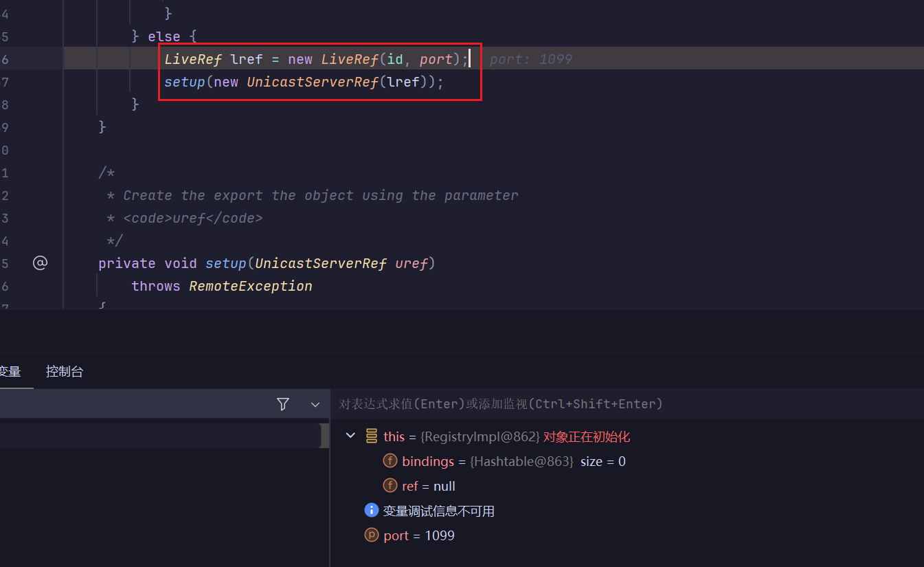
Task: Click the comment 'Create the export the object' line
Action: (313, 195)
